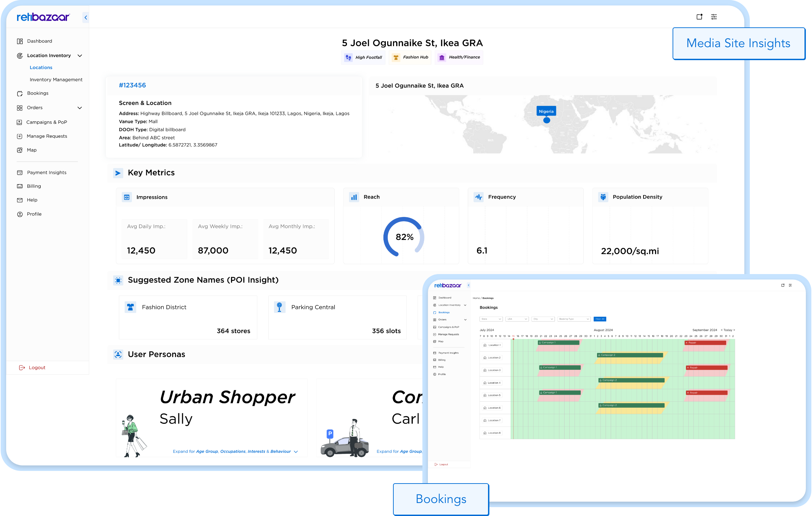Image resolution: width=812 pixels, height=516 pixels.
Task: Expand Orders chevron in Bookings window sidebar
Action: tap(465, 320)
